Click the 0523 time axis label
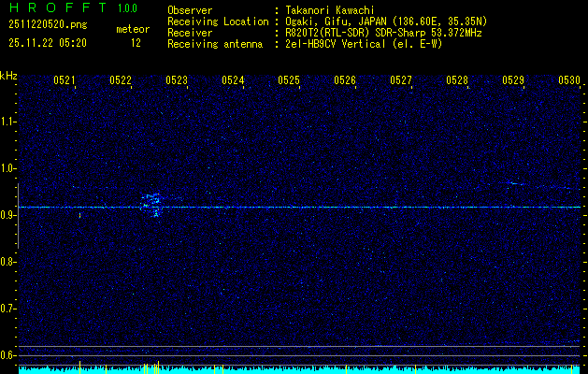The width and height of the screenshot is (588, 374). click(177, 79)
